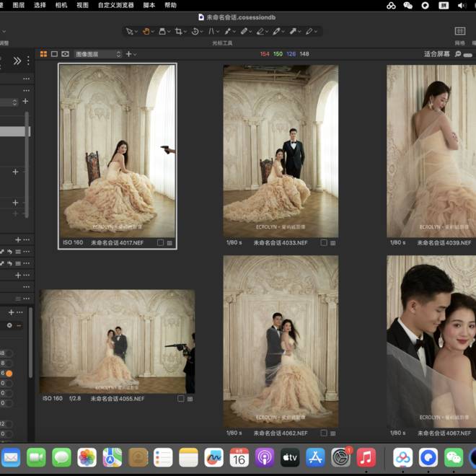Screen dimensions: 476x476
Task: Switch viewer to multi-image grid view
Action: (44, 54)
